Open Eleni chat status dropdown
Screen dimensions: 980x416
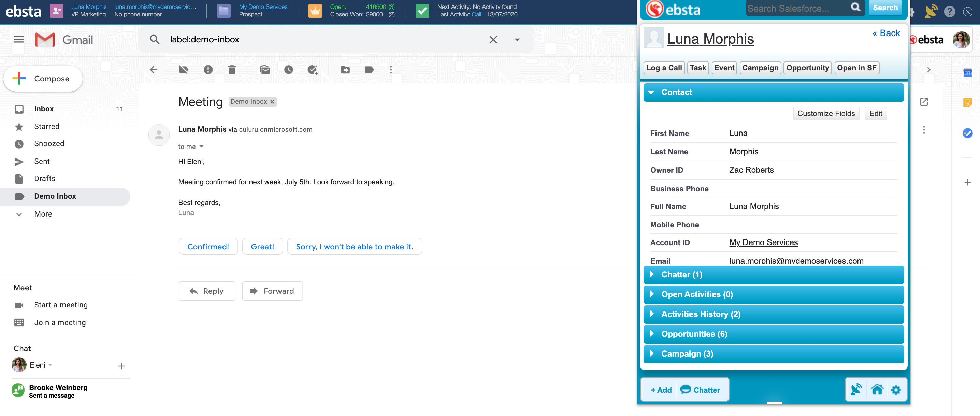[x=50, y=365]
